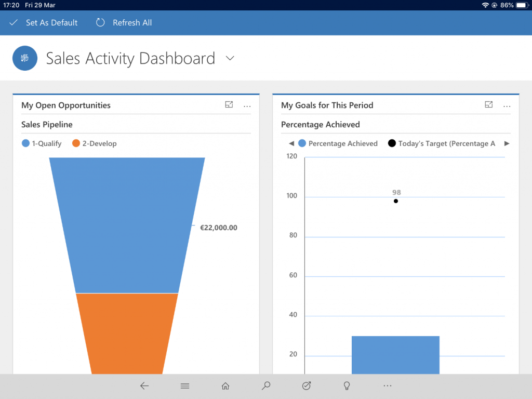Image resolution: width=532 pixels, height=399 pixels.
Task: Click Set As Default
Action: [x=44, y=23]
